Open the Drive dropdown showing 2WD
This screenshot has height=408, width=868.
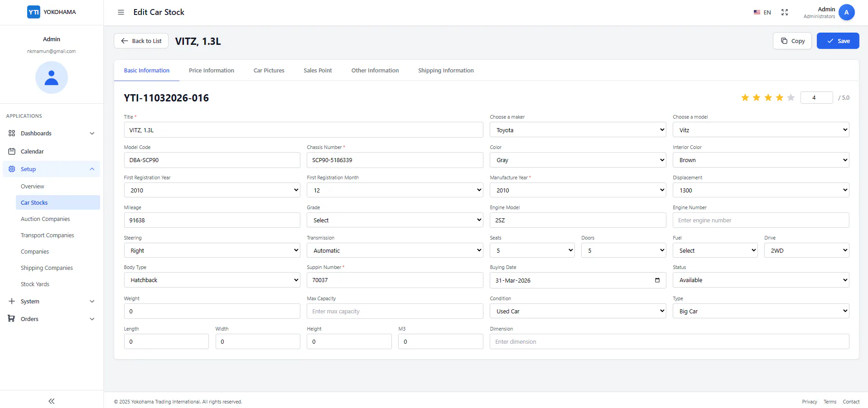pos(806,250)
